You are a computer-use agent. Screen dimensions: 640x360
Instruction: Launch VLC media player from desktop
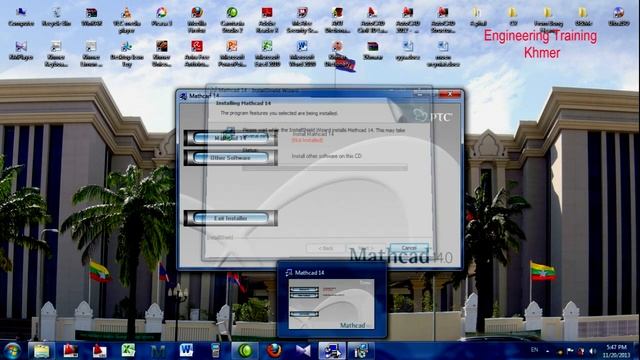click(x=127, y=20)
